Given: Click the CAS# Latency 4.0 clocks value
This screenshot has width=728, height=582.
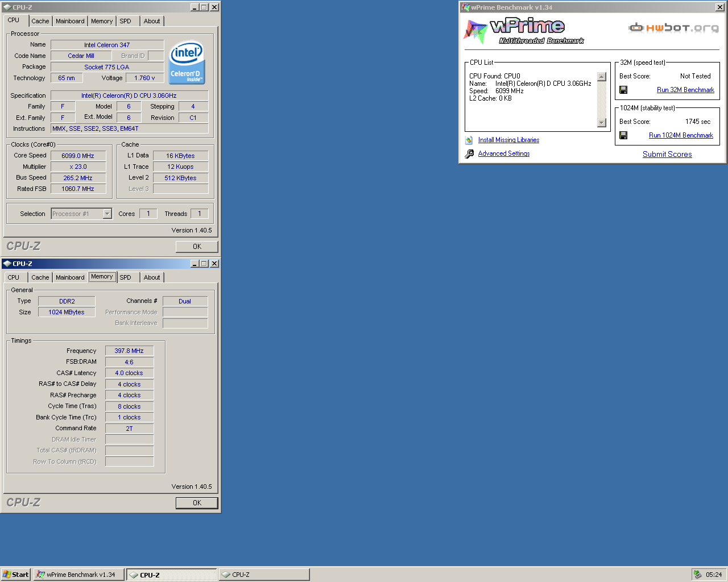Looking at the screenshot, I should coord(129,373).
